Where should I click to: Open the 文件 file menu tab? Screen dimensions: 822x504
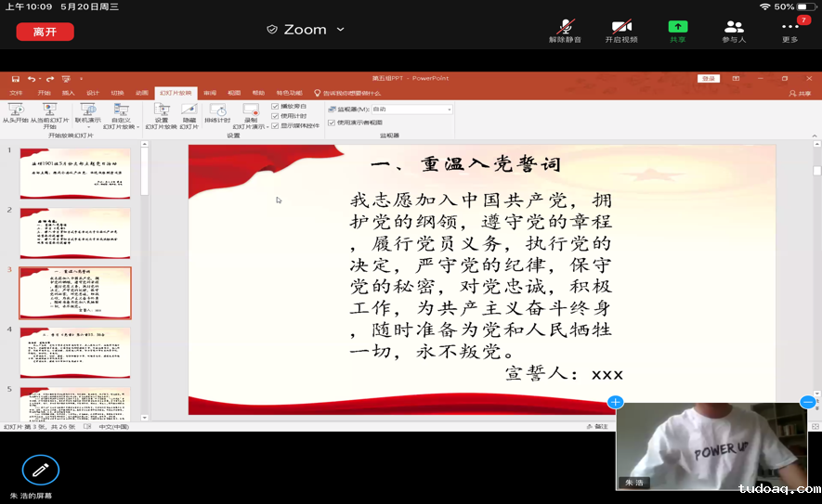tap(16, 93)
